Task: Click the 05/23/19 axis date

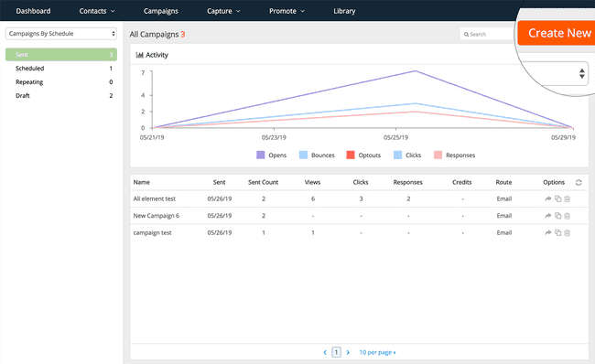Action: click(274, 137)
